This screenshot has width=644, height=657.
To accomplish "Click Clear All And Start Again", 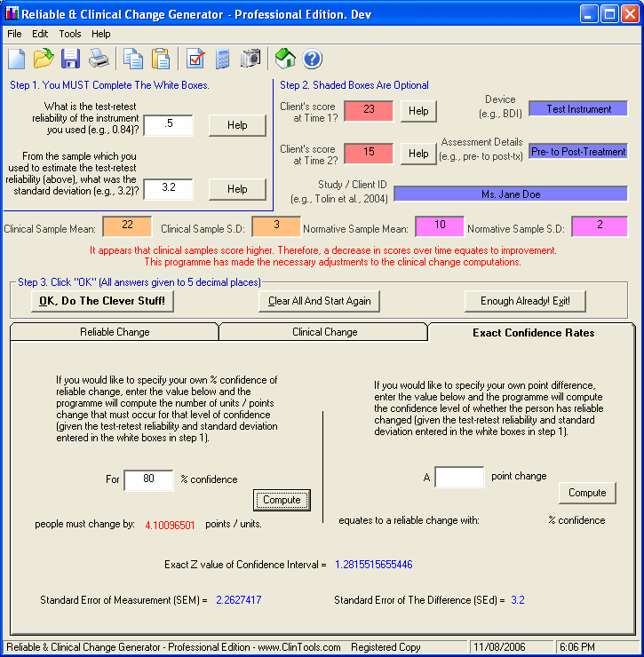I will (320, 301).
